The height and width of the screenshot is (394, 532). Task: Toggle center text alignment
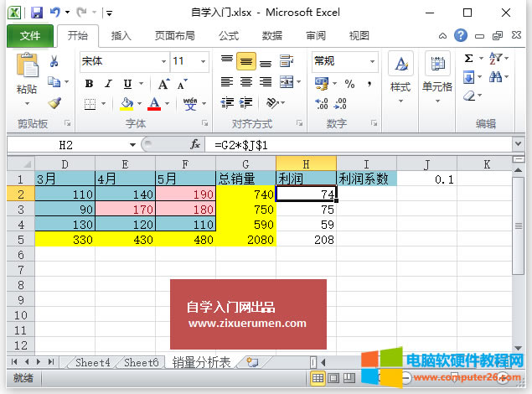point(246,82)
